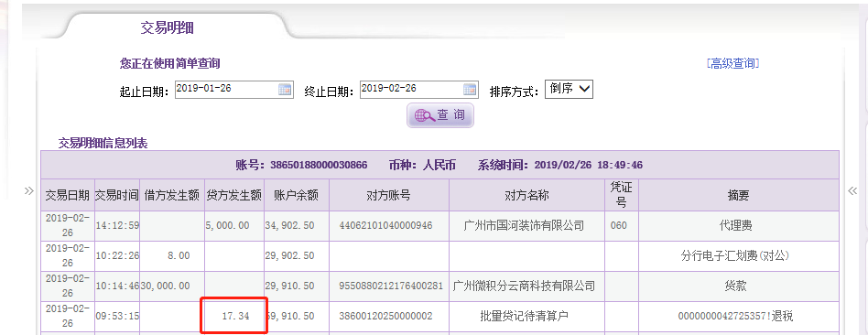
Task: Click the 借方发生额 column header
Action: click(172, 195)
